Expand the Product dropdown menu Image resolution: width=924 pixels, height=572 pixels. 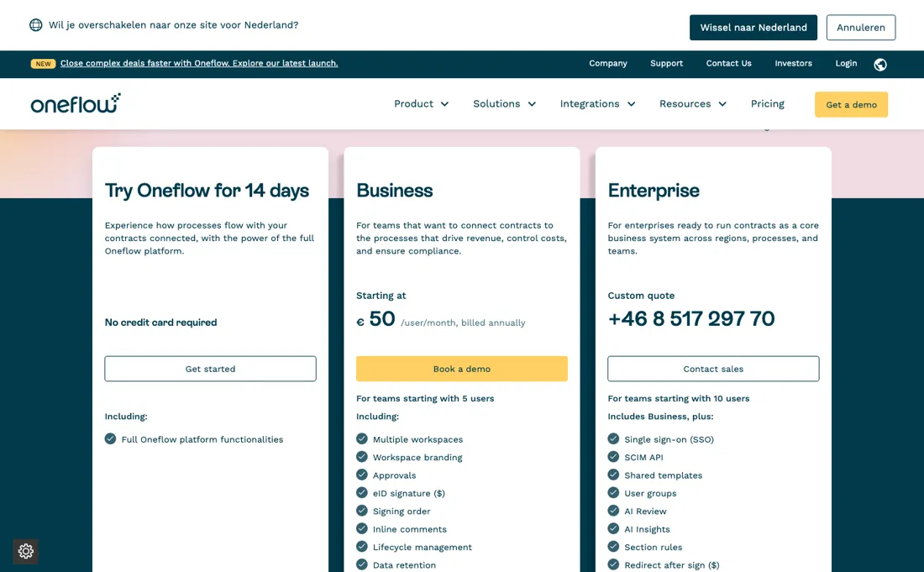[422, 103]
